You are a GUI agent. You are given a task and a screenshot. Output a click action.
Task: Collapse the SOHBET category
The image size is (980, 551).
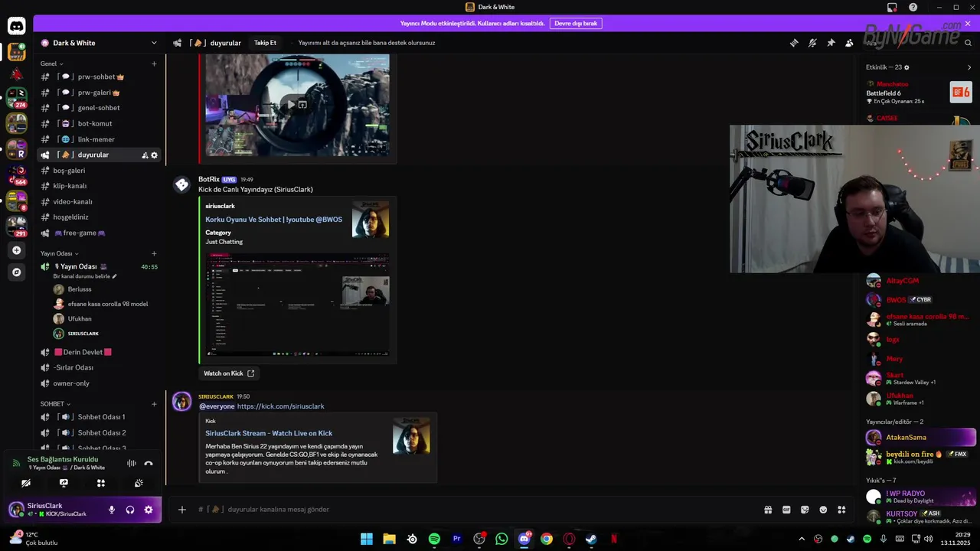[55, 404]
